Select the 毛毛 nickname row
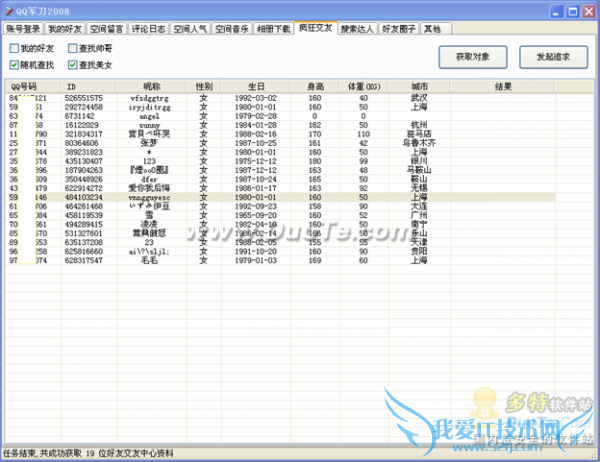The image size is (600, 462). tap(280, 260)
